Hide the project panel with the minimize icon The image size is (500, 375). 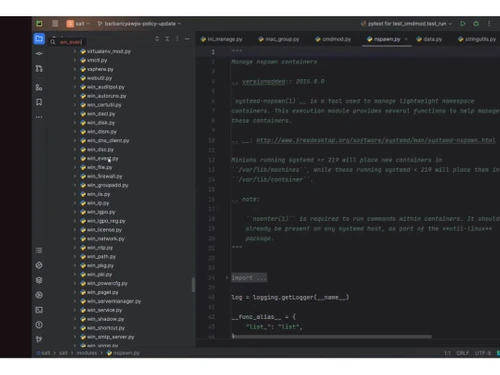point(187,39)
